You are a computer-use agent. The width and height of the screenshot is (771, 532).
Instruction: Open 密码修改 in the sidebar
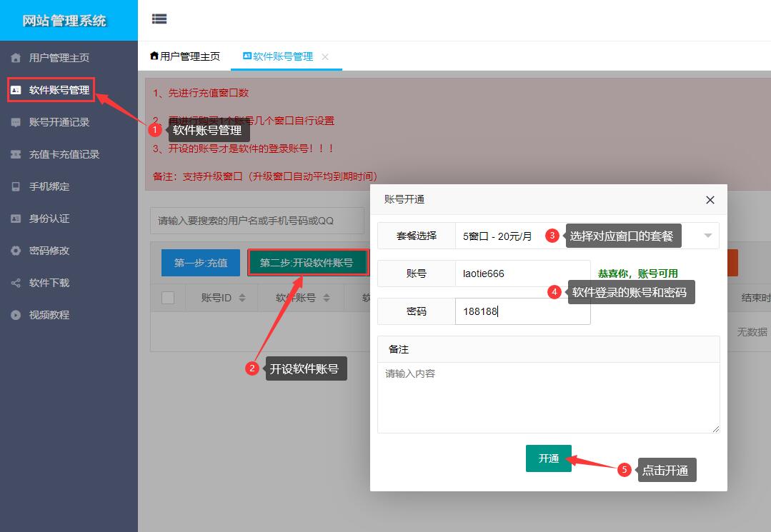[49, 251]
